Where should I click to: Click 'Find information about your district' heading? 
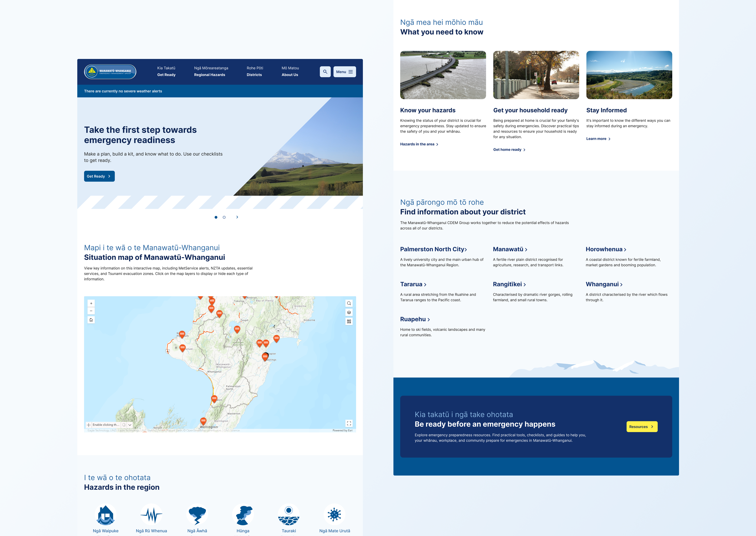463,212
